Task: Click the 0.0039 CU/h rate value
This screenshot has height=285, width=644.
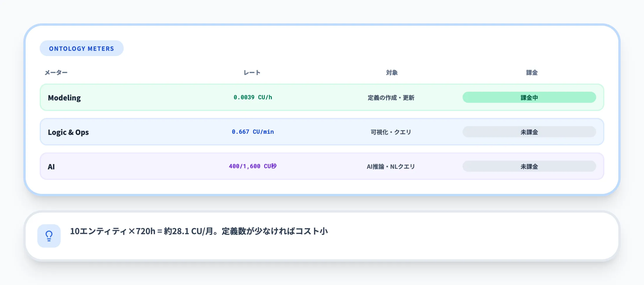Action: pyautogui.click(x=253, y=97)
